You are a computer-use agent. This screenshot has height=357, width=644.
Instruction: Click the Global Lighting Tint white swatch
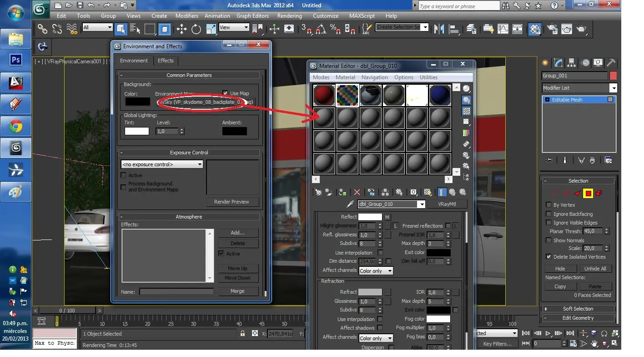click(137, 131)
